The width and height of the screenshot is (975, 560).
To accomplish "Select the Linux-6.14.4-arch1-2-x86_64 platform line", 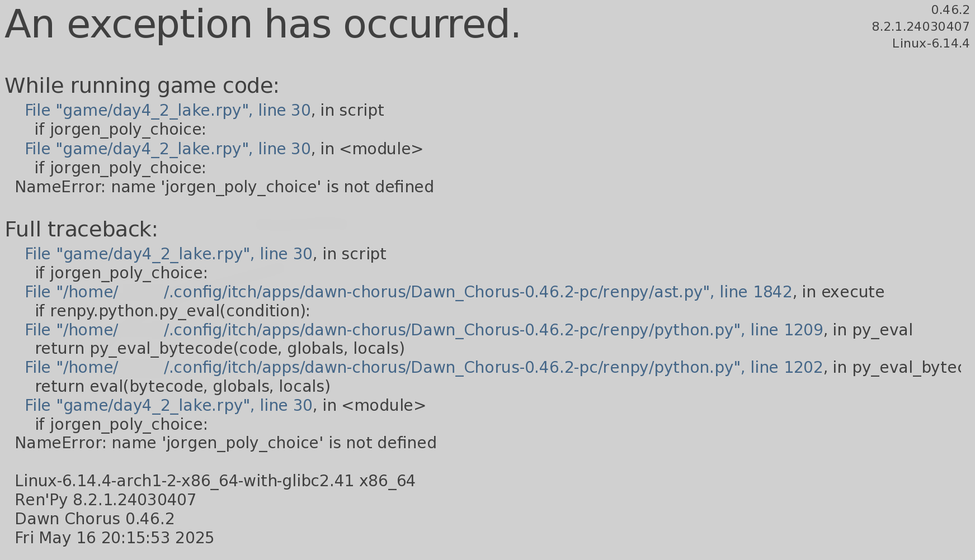I will tap(215, 481).
